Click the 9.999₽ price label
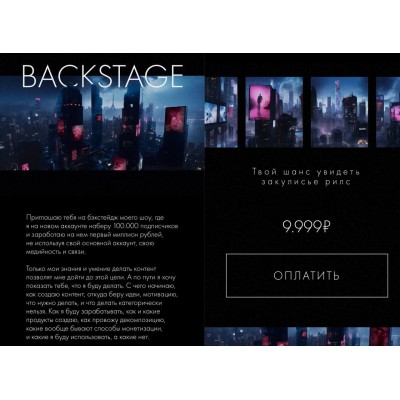Viewport: 400px width, 400px height. [x=306, y=227]
